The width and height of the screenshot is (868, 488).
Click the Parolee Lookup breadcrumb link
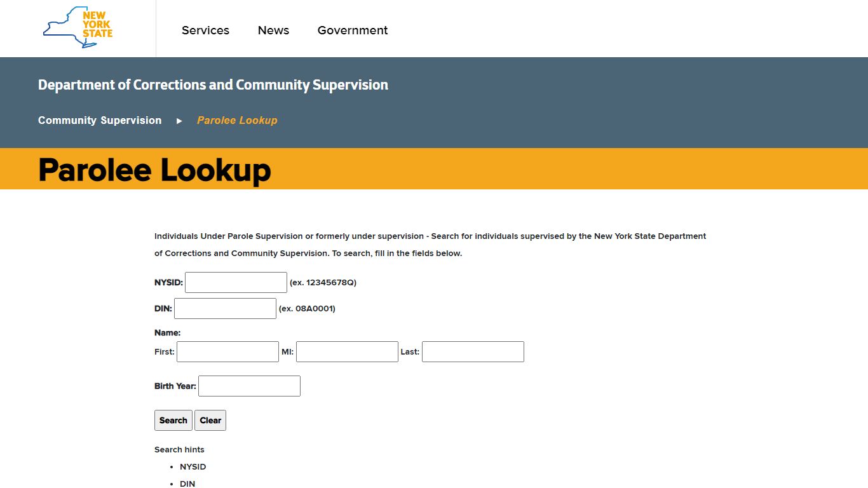(x=237, y=120)
